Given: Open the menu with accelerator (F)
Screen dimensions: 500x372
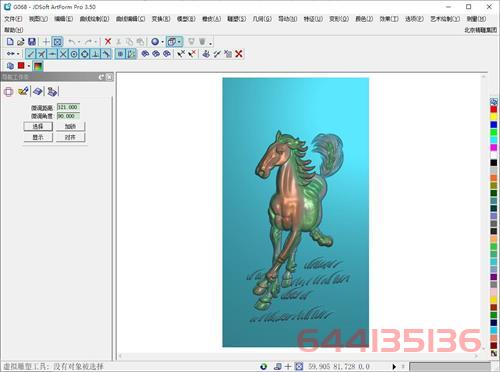Looking at the screenshot, I should [x=13, y=19].
